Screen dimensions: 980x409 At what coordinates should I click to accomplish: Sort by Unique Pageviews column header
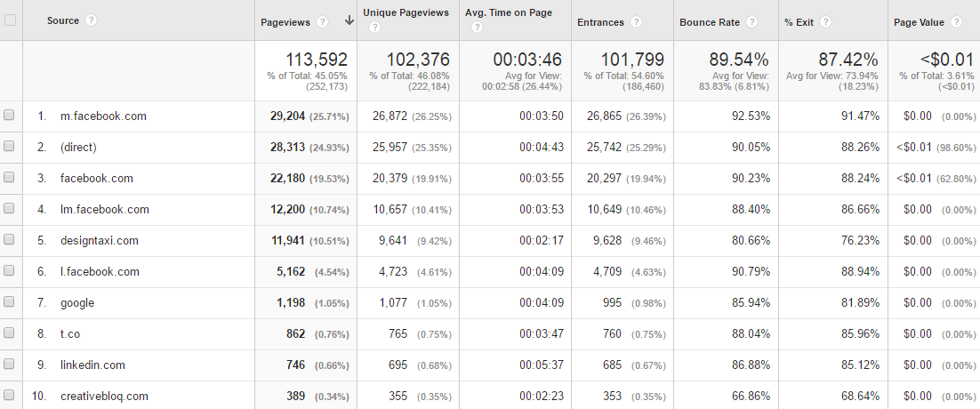406,12
